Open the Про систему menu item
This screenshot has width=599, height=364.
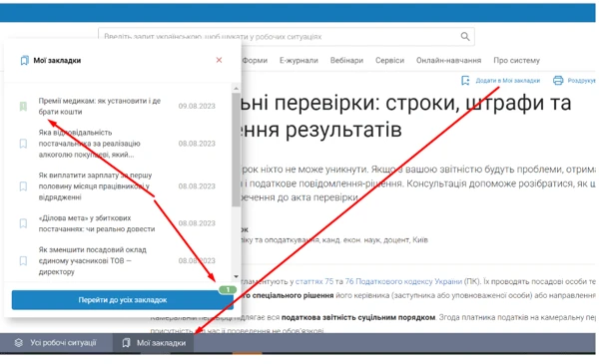(x=516, y=60)
